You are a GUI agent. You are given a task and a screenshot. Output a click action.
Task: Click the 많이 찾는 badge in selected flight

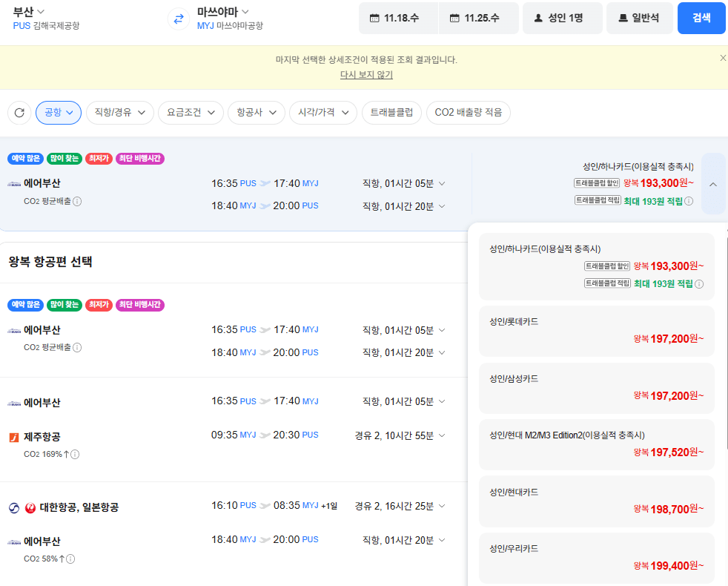point(64,159)
